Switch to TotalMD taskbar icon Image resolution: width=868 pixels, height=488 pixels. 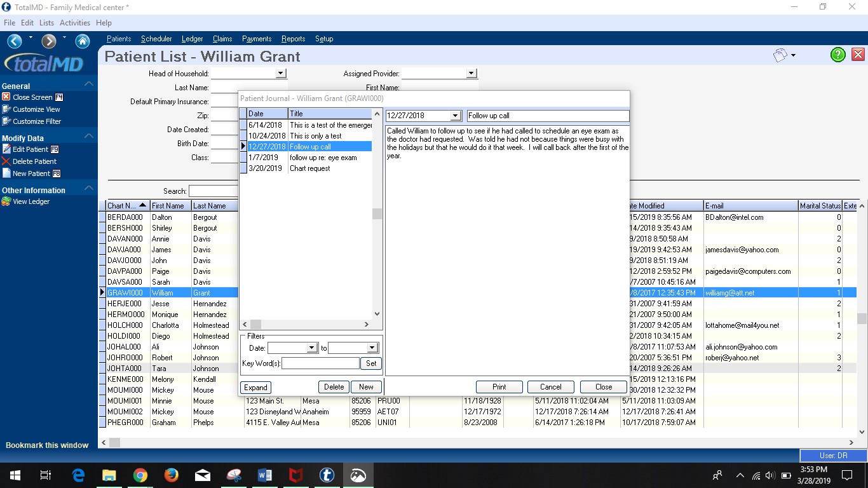[327, 475]
